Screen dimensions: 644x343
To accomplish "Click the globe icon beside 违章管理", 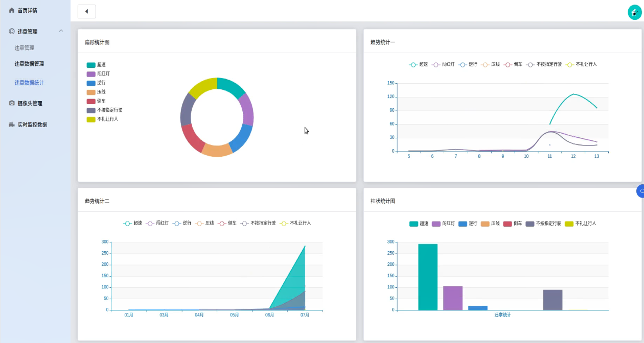I will click(x=12, y=31).
